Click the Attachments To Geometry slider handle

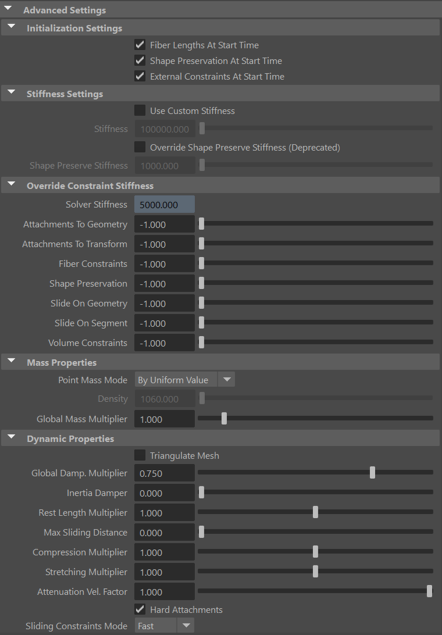pyautogui.click(x=201, y=224)
